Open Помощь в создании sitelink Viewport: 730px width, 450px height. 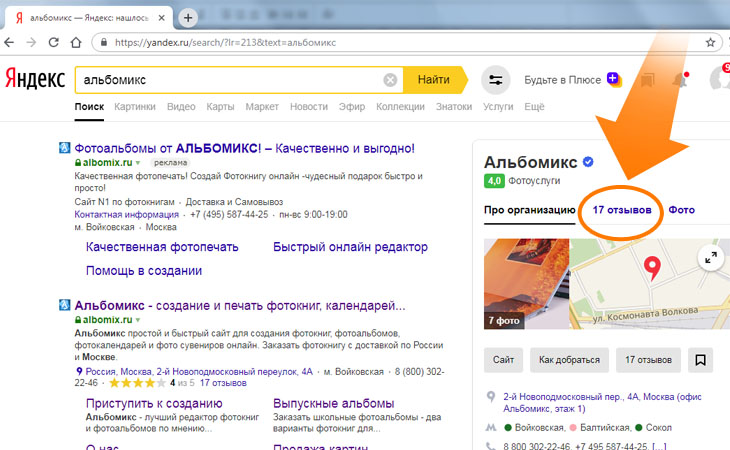(144, 270)
